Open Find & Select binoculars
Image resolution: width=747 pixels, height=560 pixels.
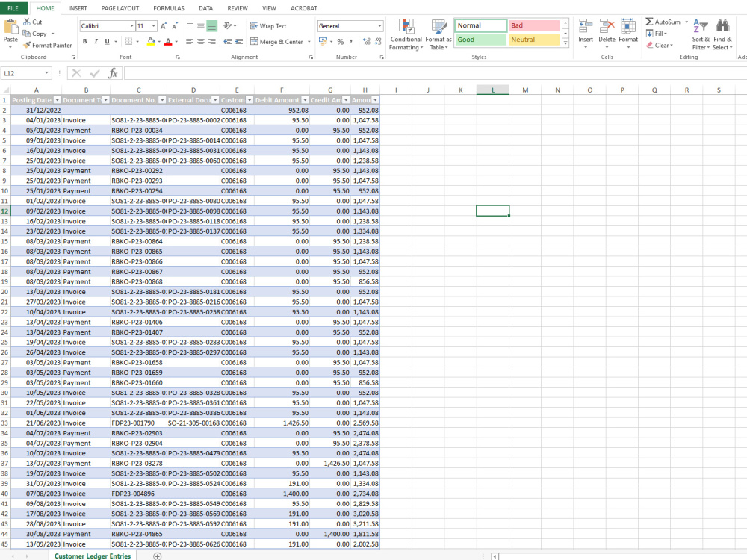722,34
